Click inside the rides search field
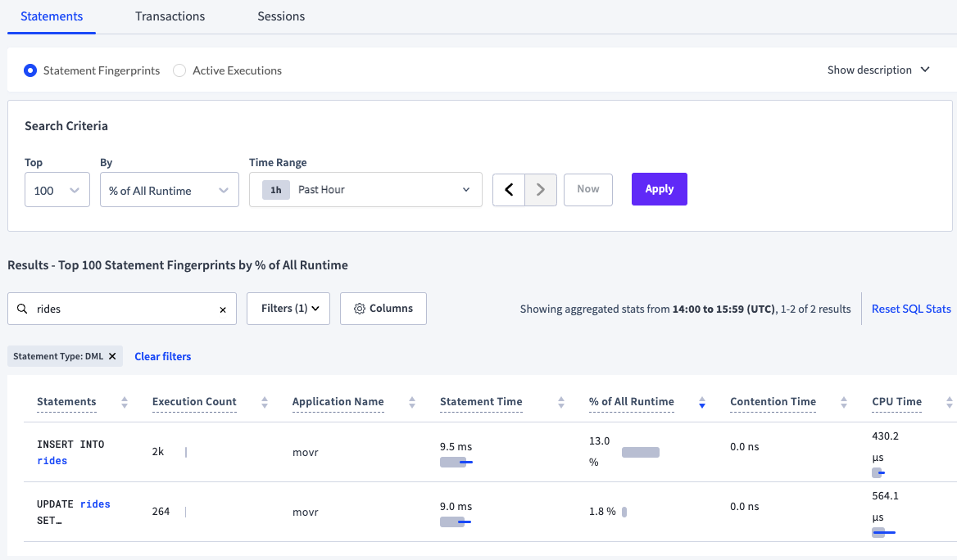Screen dimensions: 957x560 tap(123, 309)
